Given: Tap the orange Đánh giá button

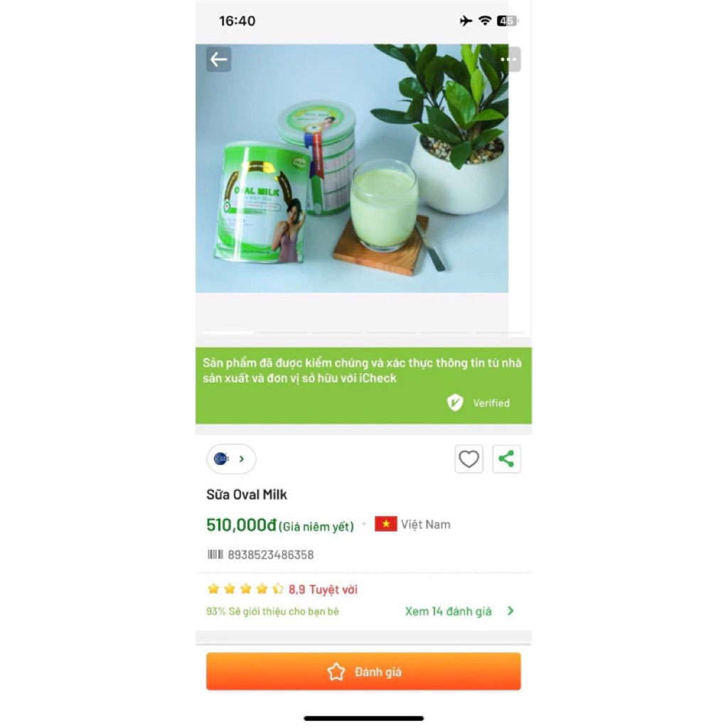Looking at the screenshot, I should [363, 671].
